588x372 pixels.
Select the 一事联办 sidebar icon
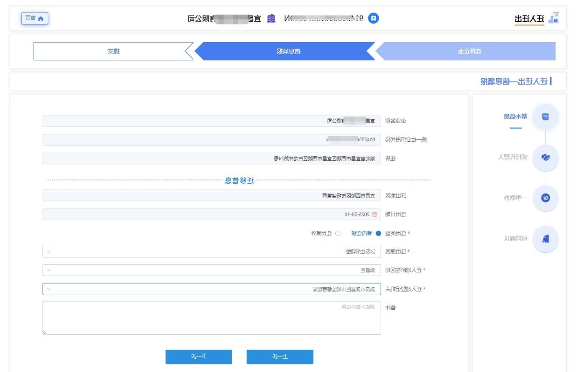tap(545, 198)
